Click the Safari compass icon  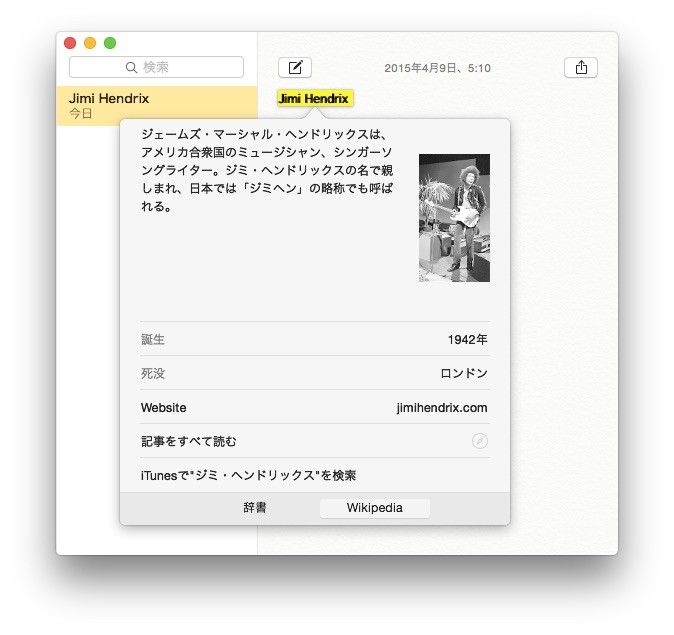[x=480, y=441]
